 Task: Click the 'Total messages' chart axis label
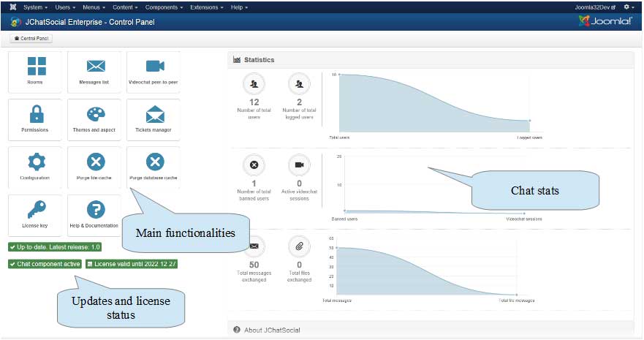tap(337, 301)
